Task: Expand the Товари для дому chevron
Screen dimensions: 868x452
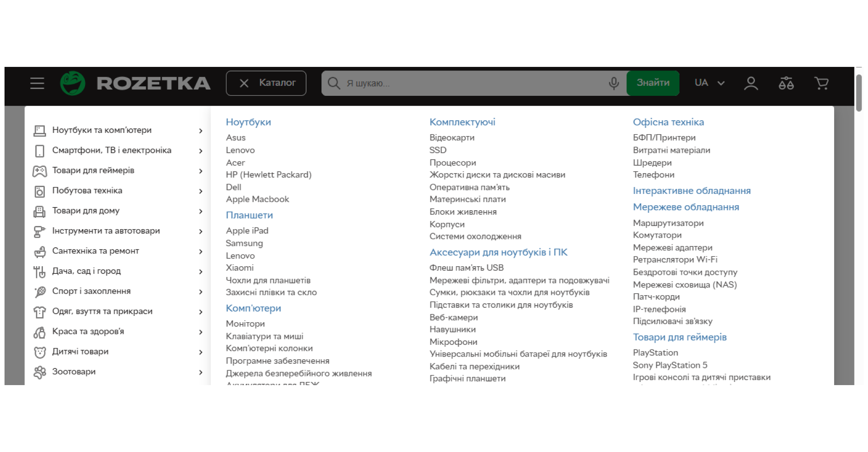Action: pos(201,211)
